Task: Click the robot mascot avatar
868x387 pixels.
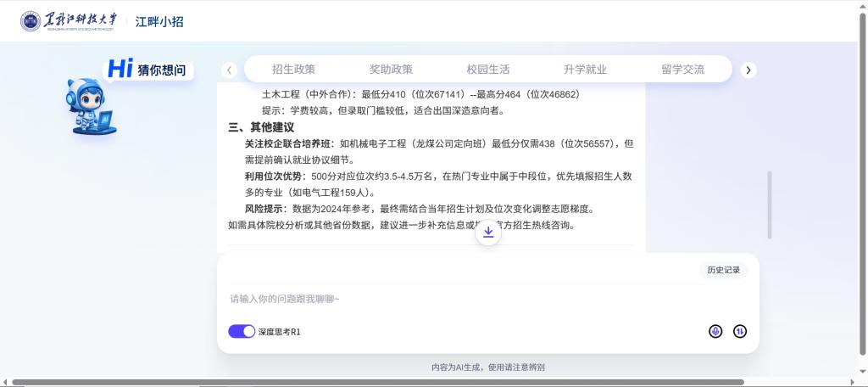Action: [91, 107]
